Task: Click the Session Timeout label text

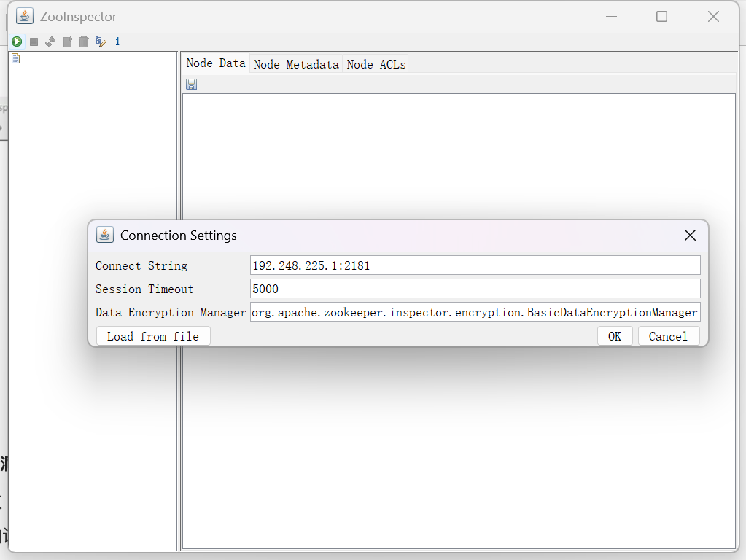Action: (144, 289)
